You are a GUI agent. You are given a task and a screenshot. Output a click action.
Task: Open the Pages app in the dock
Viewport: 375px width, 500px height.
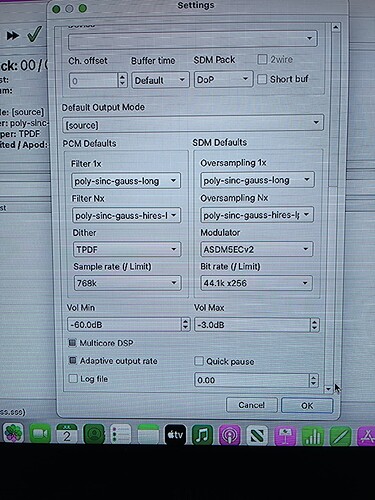pos(340,436)
